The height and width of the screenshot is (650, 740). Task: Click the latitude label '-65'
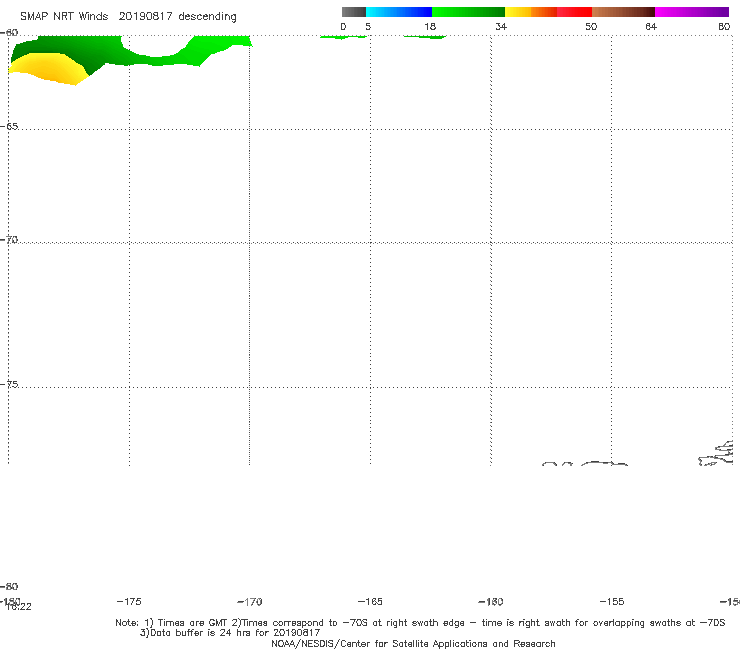[9, 127]
